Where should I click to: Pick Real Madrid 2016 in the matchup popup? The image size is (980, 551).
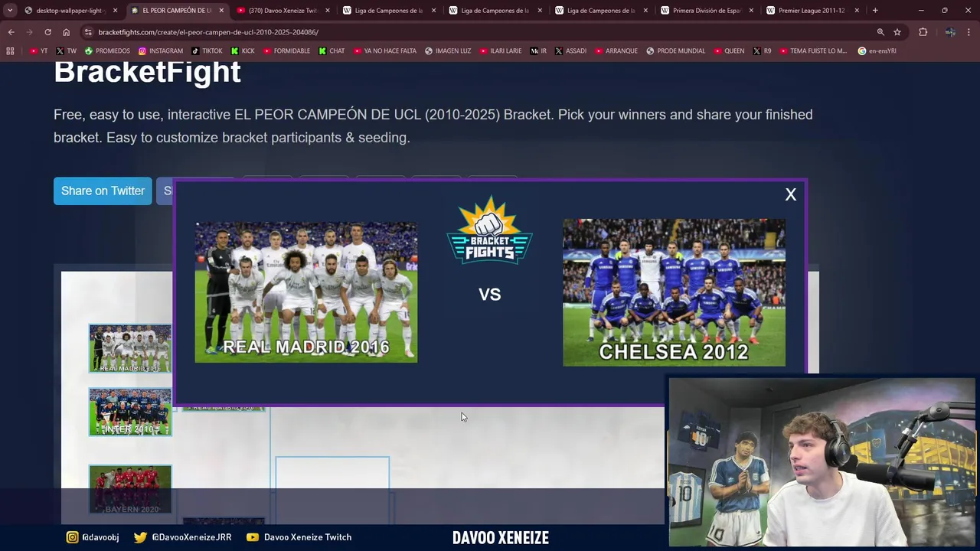click(306, 292)
